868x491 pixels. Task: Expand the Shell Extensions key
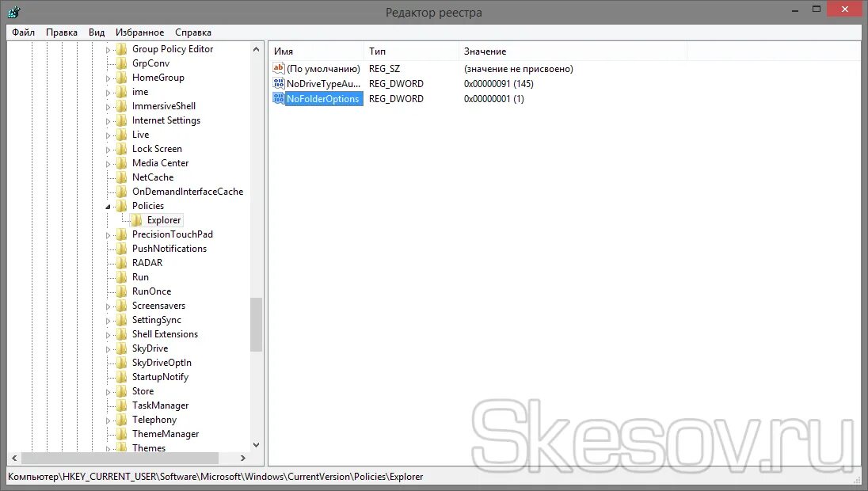click(x=108, y=335)
